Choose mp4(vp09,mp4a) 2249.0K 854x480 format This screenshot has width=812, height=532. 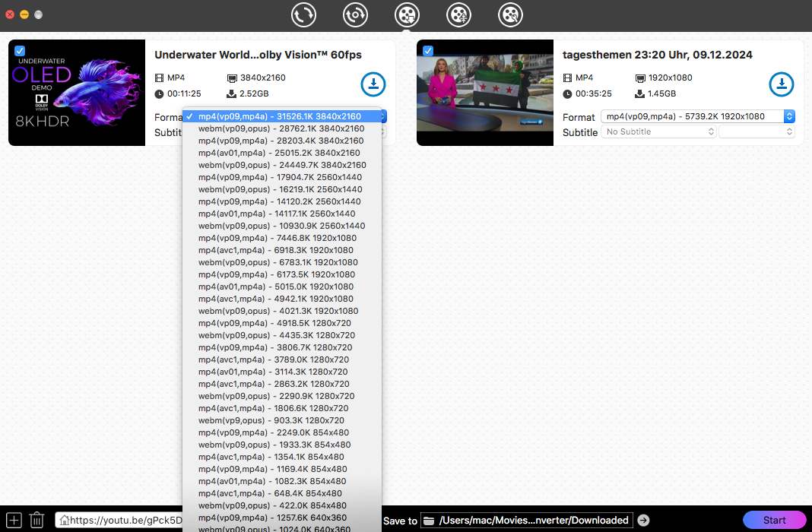(x=282, y=432)
